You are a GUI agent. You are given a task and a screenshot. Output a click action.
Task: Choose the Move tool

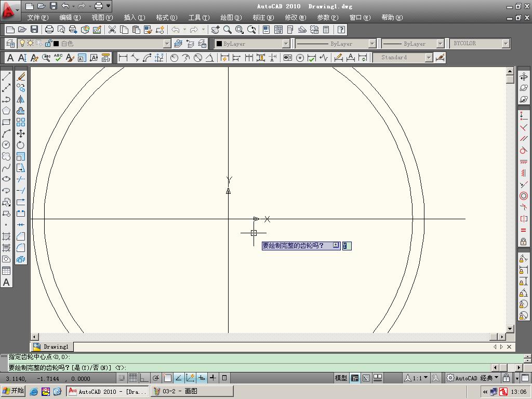(x=21, y=134)
